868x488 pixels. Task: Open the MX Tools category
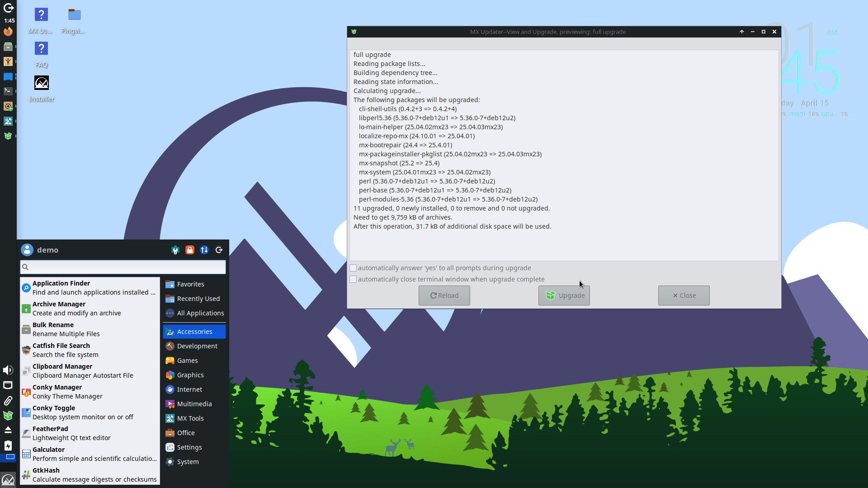(194, 418)
